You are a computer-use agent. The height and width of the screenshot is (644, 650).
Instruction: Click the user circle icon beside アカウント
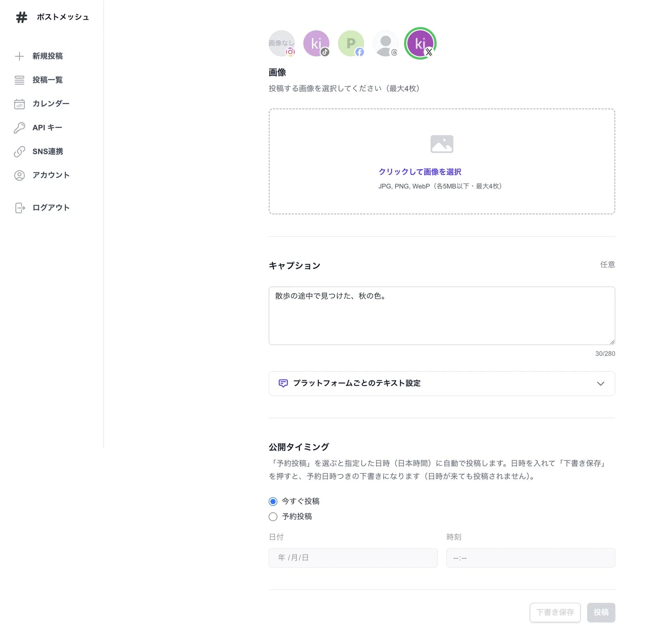19,175
